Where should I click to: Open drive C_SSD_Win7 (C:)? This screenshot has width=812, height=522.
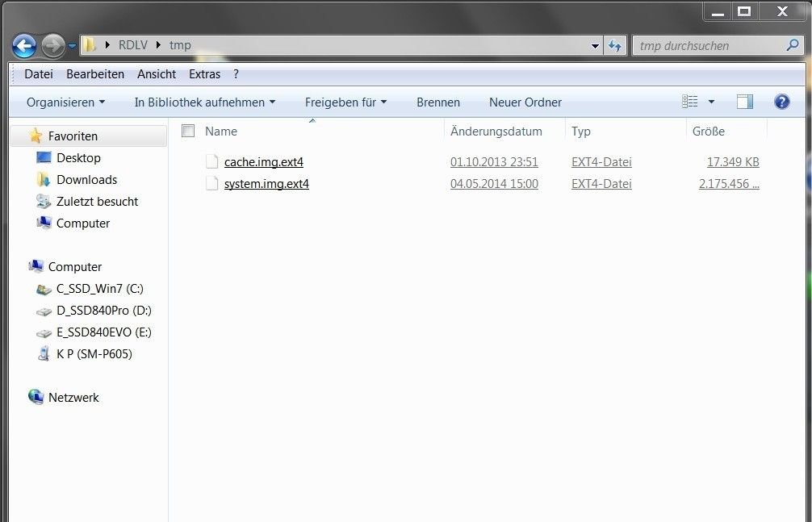(x=99, y=288)
